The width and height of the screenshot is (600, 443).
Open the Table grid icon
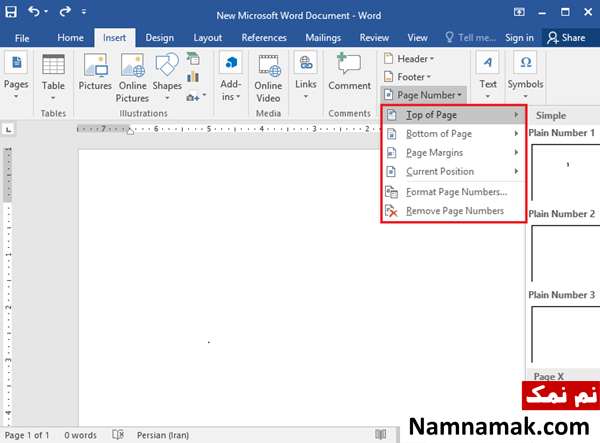tap(53, 64)
